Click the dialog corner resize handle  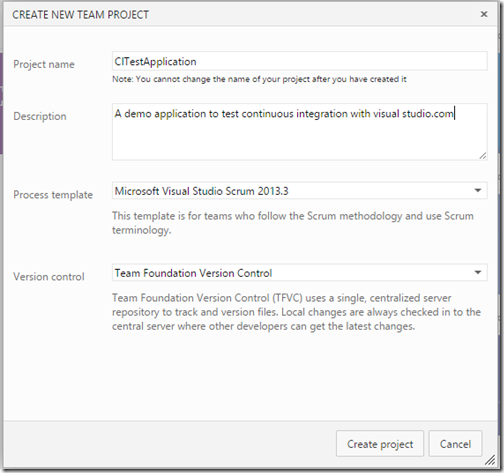[x=490, y=460]
